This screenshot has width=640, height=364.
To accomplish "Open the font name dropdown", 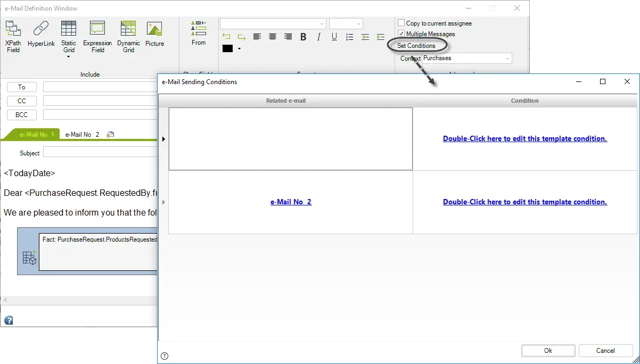I will pyautogui.click(x=322, y=24).
